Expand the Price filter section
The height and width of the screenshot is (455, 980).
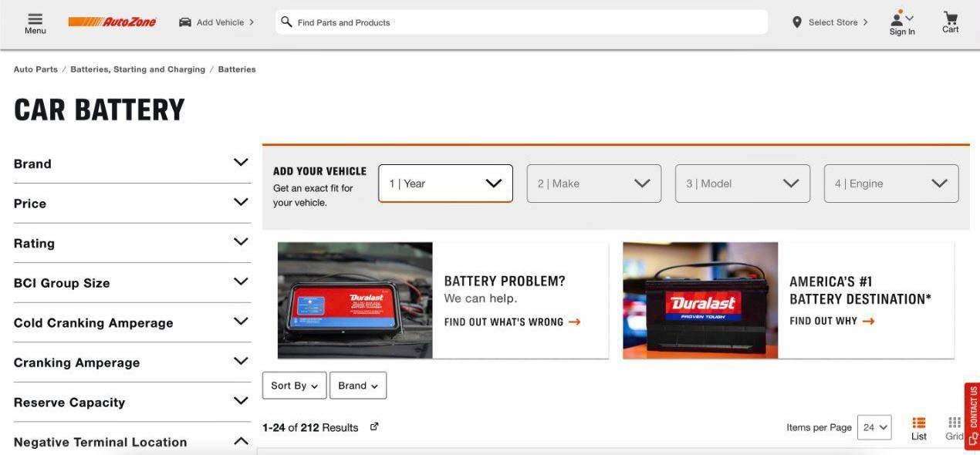(132, 204)
